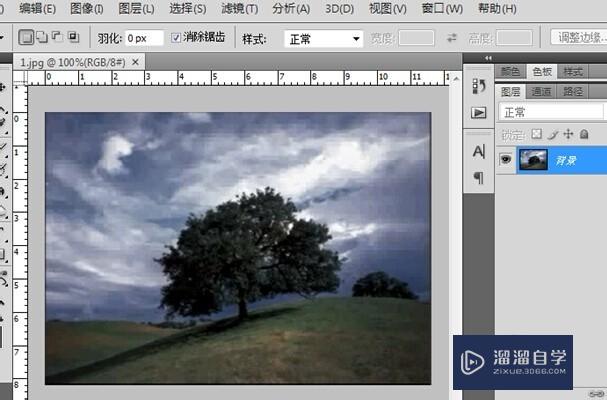
Task: Open the 窗口(W) menu
Action: 442,9
